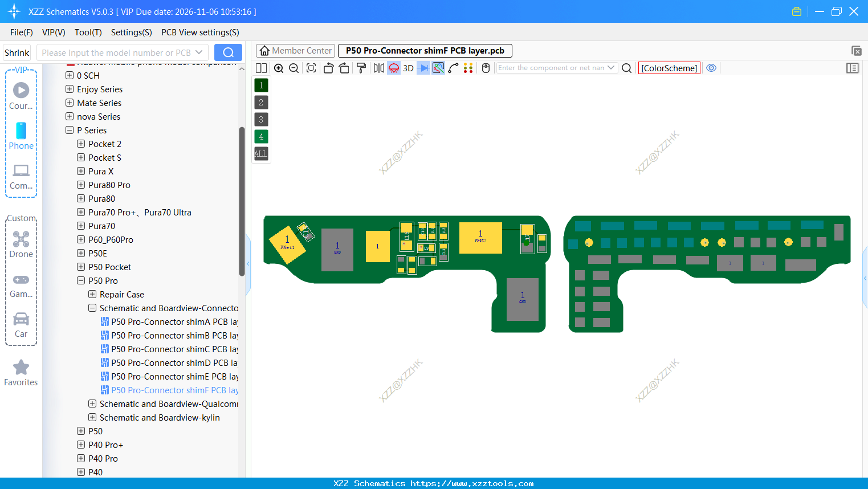
Task: Toggle the mirror flip view
Action: coord(378,68)
